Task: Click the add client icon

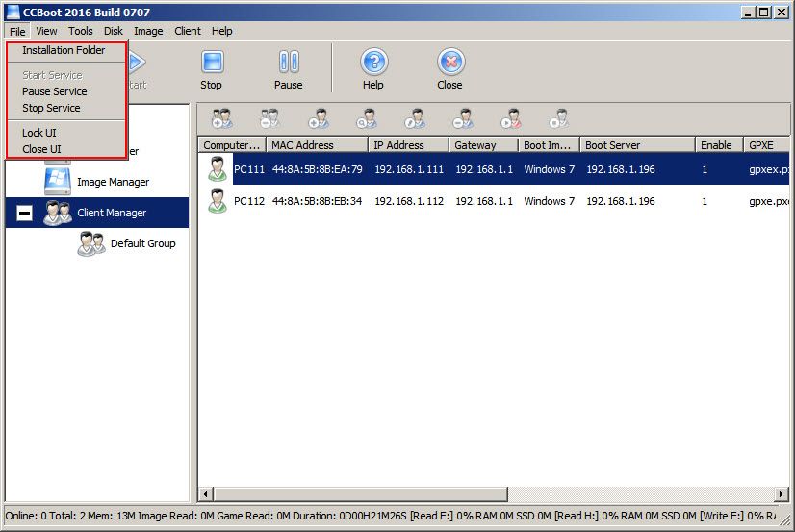Action: click(x=319, y=118)
